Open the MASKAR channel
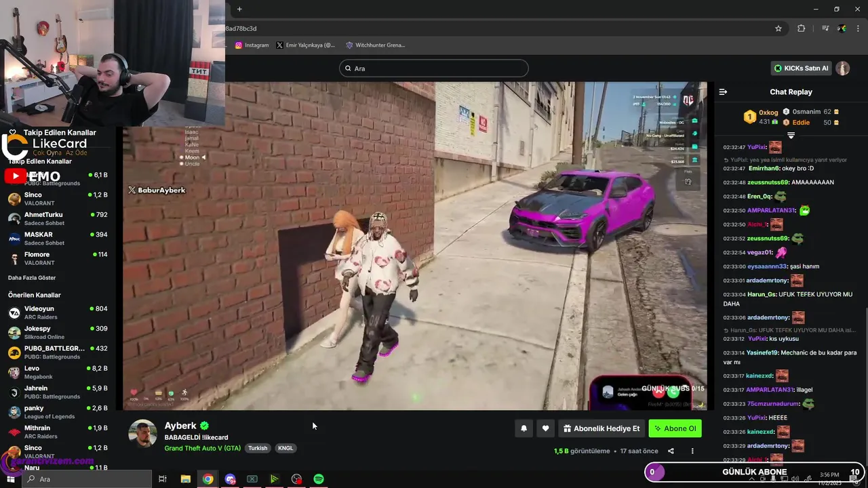This screenshot has height=488, width=868. tap(58, 239)
